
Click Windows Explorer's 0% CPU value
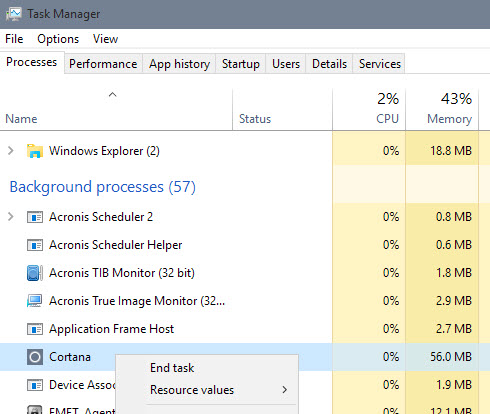(x=391, y=151)
